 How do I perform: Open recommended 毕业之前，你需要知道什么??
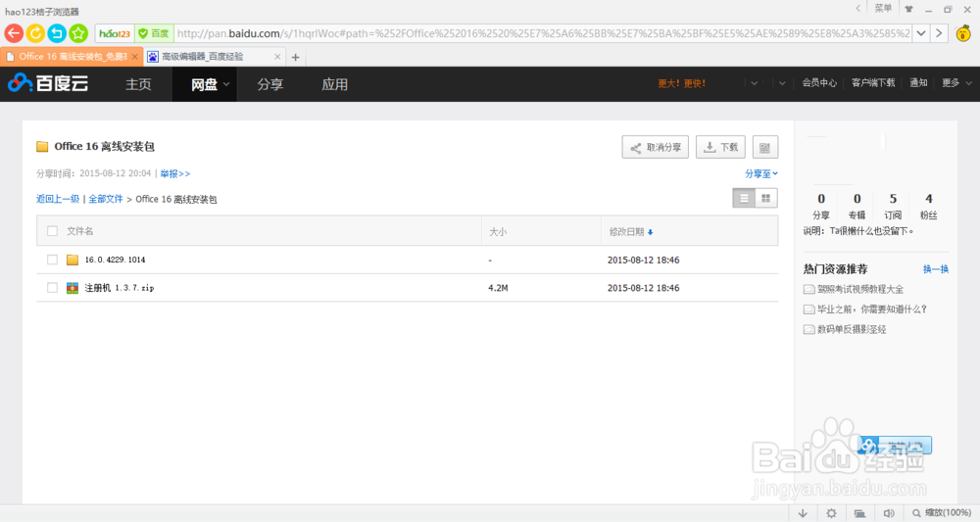(872, 309)
